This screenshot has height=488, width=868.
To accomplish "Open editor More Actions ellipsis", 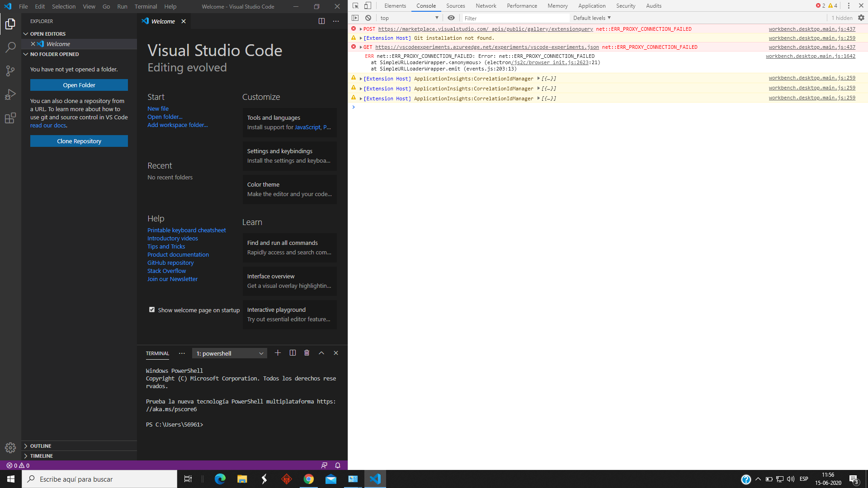I will tap(336, 21).
